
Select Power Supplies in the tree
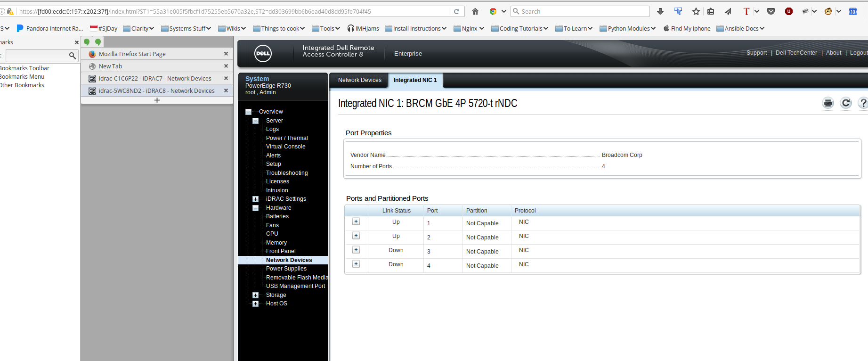pos(286,269)
